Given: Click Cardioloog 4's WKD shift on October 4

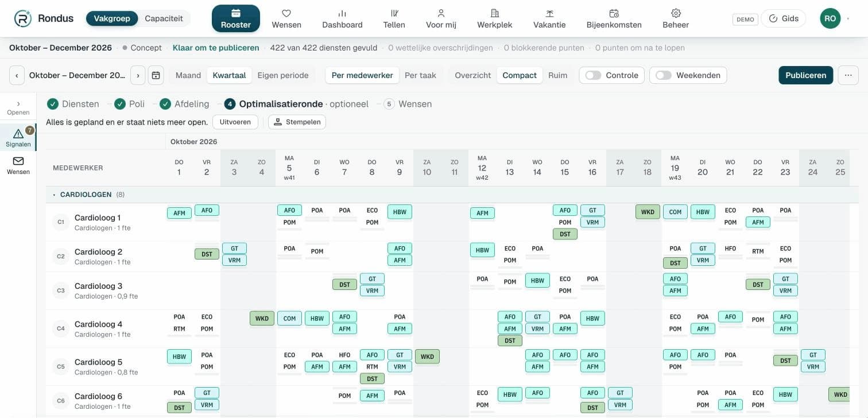Looking at the screenshot, I should pyautogui.click(x=262, y=319).
